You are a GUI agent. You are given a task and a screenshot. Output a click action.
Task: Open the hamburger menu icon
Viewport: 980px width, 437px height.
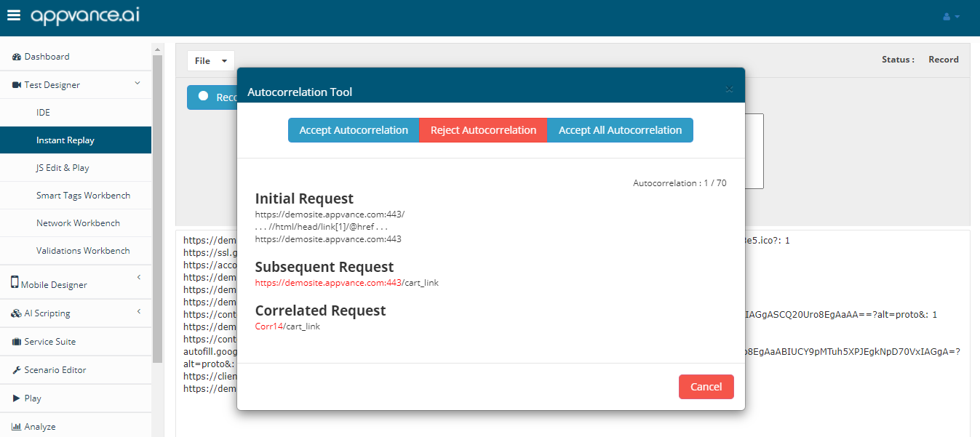14,15
